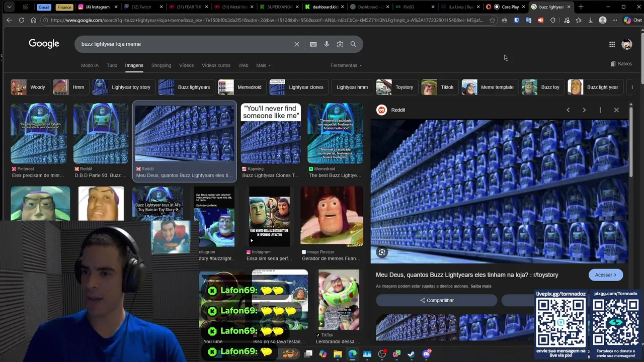The height and width of the screenshot is (362, 644).
Task: Switch to the Twitch browser tab
Action: click(143, 7)
